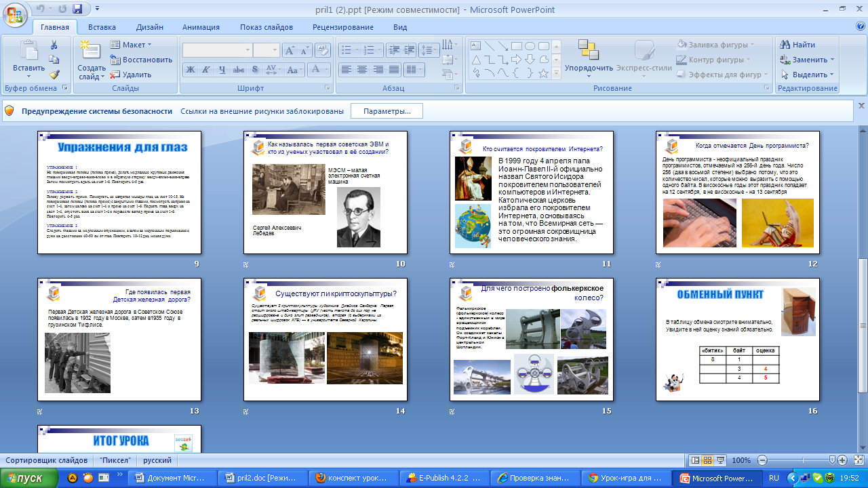Expand the shapes gallery More arrow
The image size is (868, 488).
557,74
